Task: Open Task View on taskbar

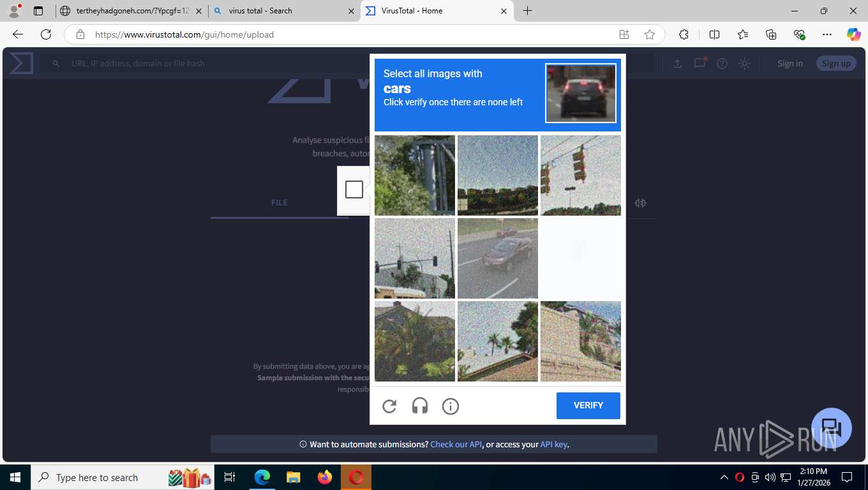Action: pos(230,477)
